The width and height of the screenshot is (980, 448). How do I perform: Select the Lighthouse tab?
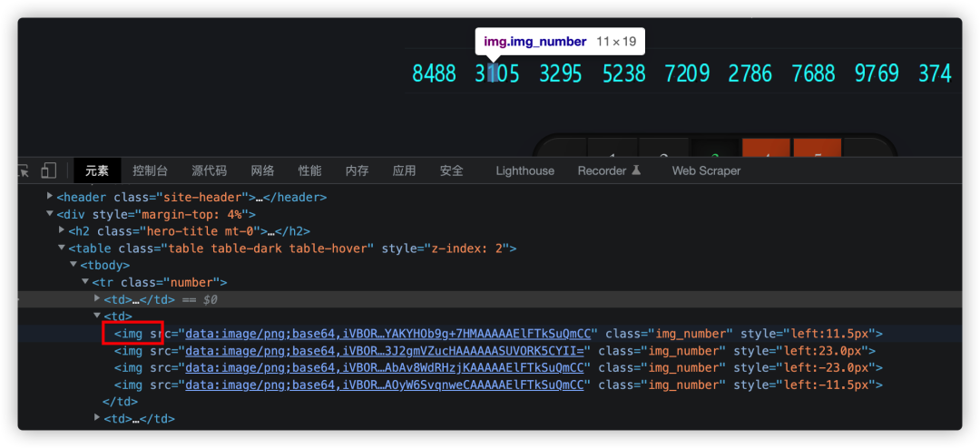click(524, 170)
